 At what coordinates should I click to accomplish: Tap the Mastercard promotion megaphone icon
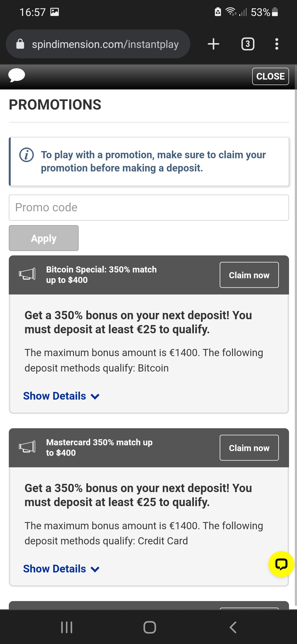(x=27, y=447)
